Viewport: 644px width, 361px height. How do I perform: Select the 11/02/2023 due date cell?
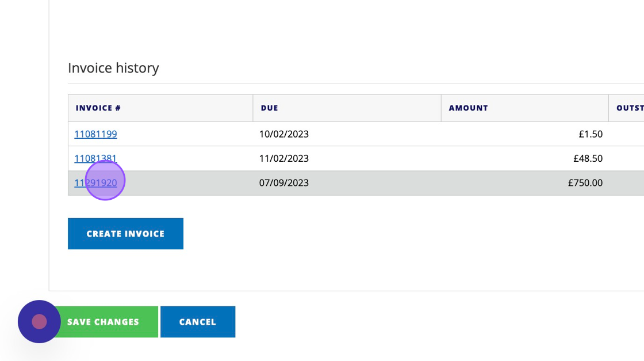[x=284, y=158]
